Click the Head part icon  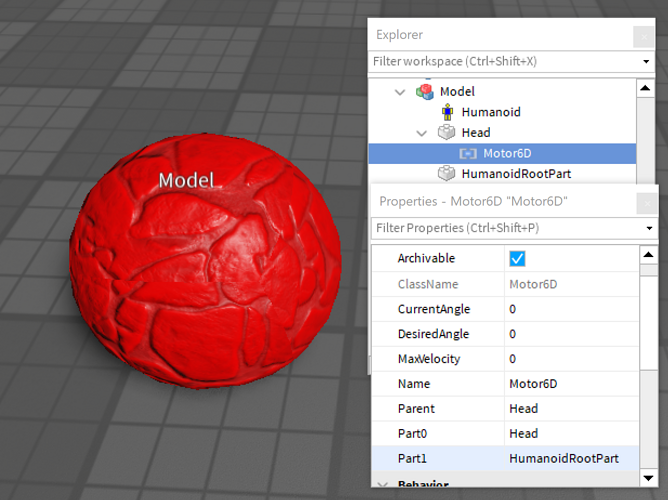(446, 132)
